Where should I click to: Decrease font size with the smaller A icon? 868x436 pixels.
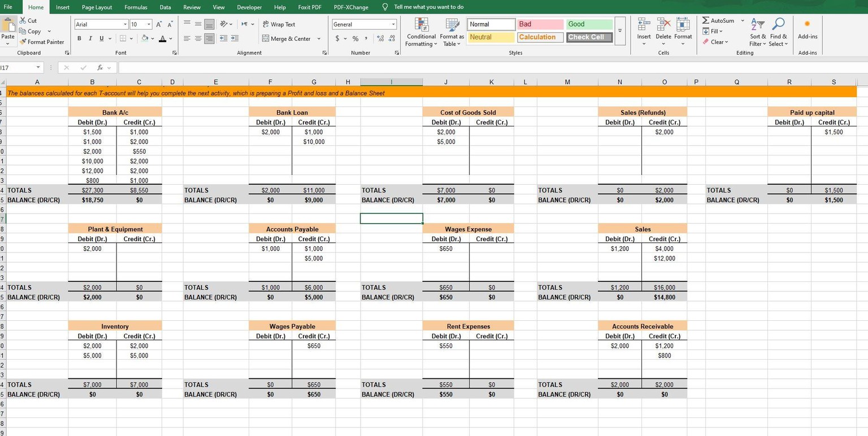click(x=170, y=24)
